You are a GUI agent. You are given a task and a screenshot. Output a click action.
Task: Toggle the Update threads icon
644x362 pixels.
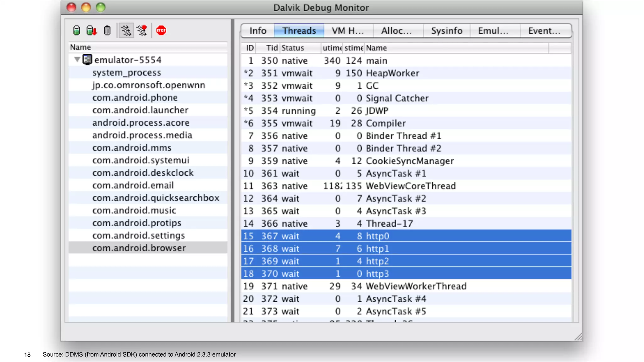pos(126,30)
